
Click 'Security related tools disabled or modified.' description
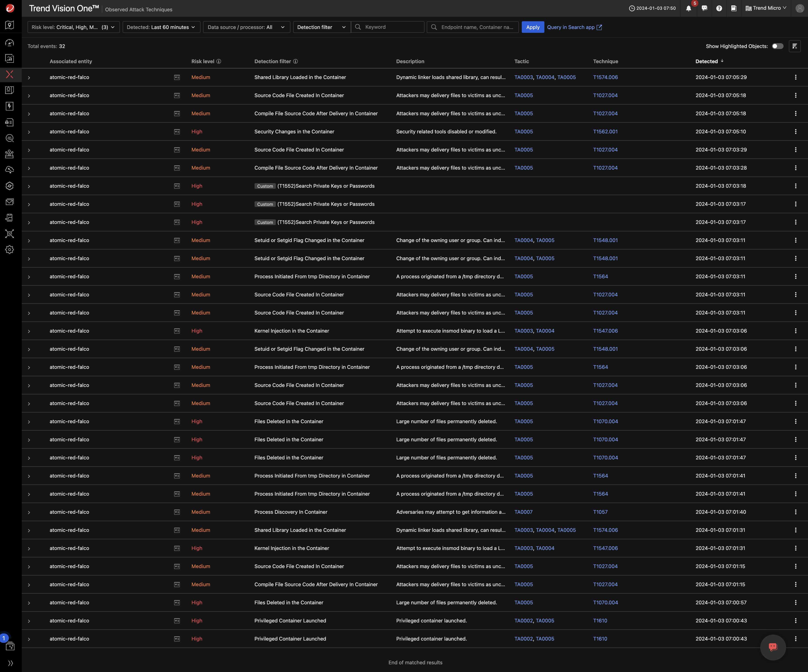[446, 132]
